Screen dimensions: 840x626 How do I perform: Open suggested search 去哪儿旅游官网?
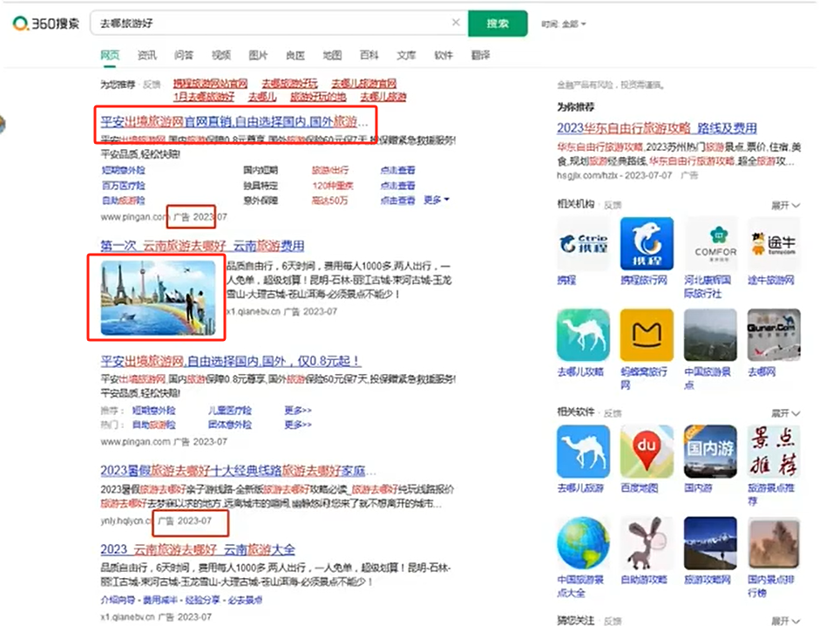(x=363, y=83)
